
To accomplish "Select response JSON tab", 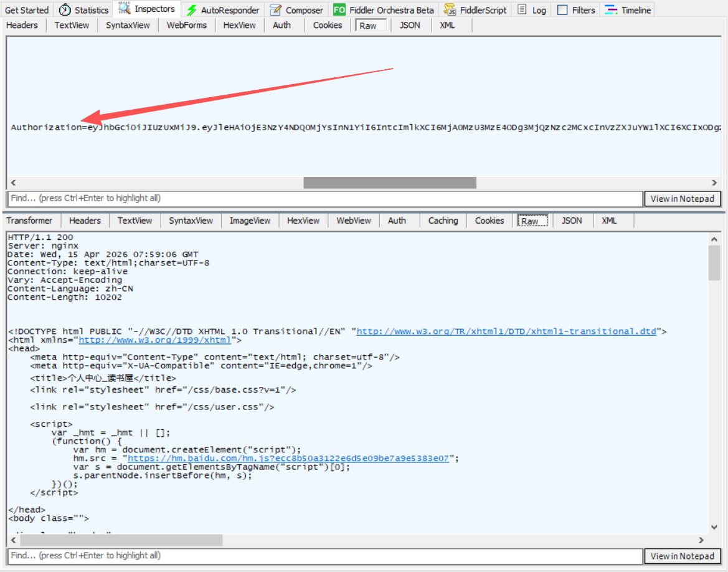I will pos(572,221).
